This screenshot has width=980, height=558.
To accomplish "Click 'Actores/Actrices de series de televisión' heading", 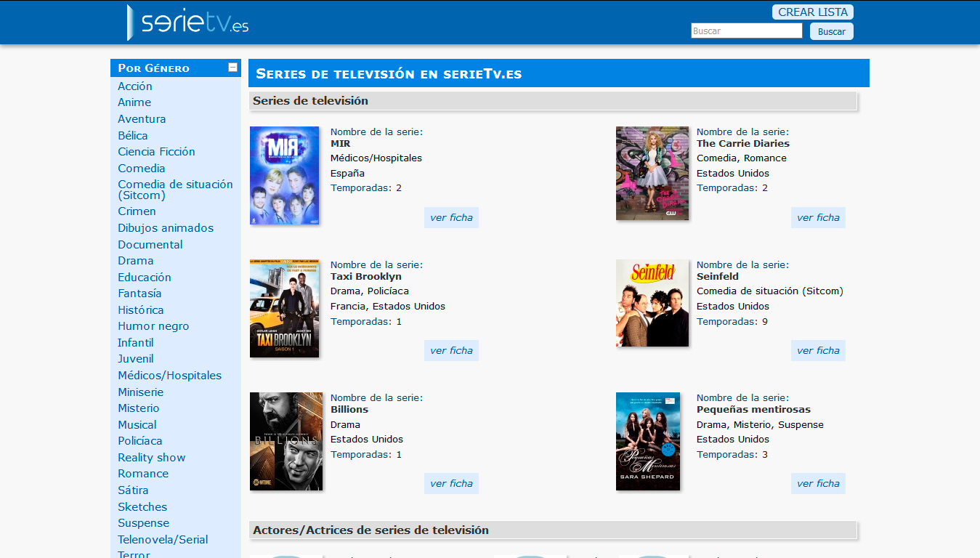I will click(x=370, y=530).
